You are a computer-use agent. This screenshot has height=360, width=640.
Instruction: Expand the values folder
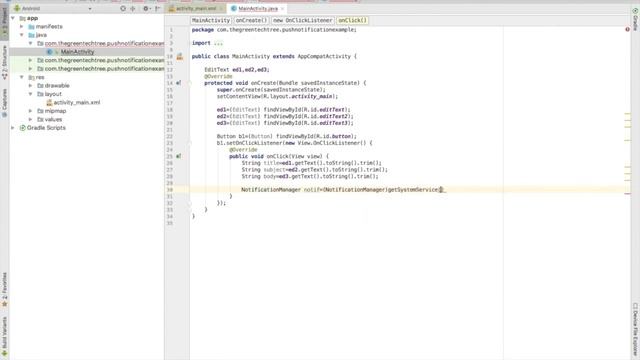click(x=30, y=120)
